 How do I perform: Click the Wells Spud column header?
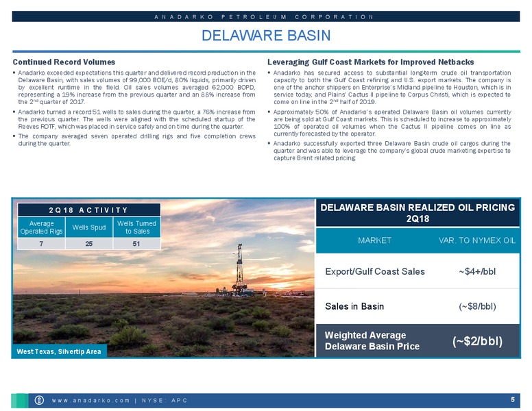coord(89,227)
